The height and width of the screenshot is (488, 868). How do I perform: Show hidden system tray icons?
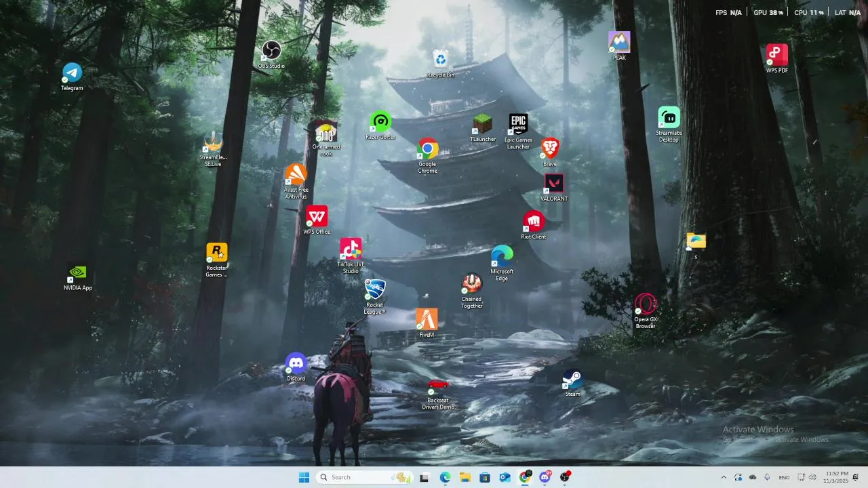(x=723, y=477)
